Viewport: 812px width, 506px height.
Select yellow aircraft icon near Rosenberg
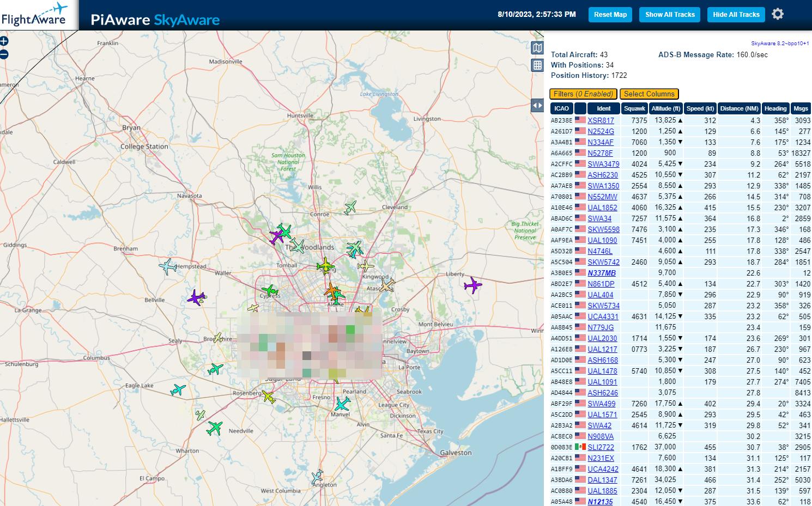pyautogui.click(x=268, y=397)
